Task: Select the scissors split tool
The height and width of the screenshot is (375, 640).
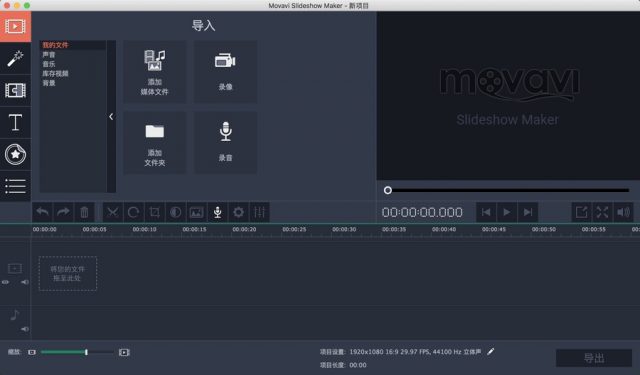Action: coord(112,212)
